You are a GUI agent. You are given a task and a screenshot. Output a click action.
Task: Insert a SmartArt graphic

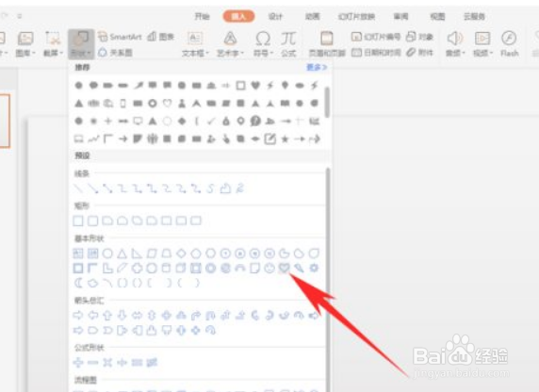pyautogui.click(x=120, y=37)
